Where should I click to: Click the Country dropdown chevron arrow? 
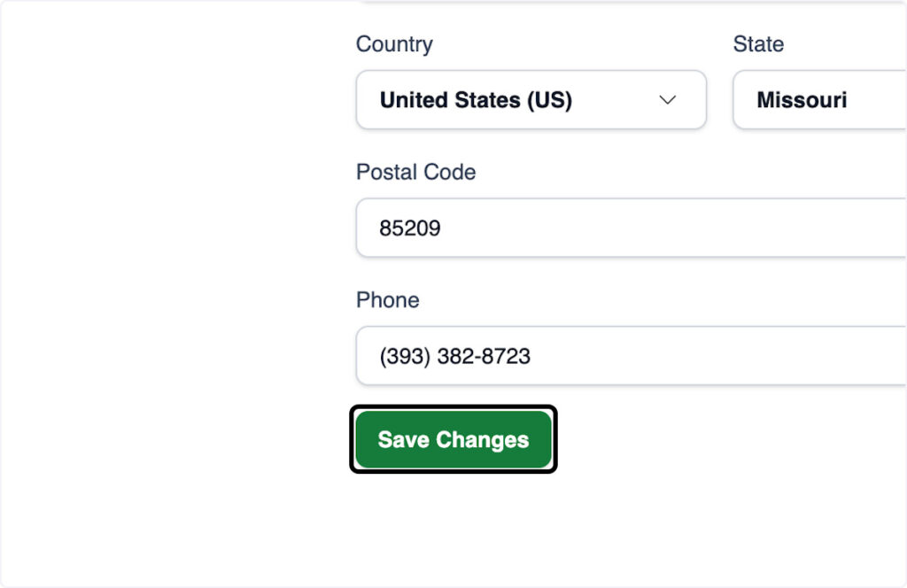(669, 100)
